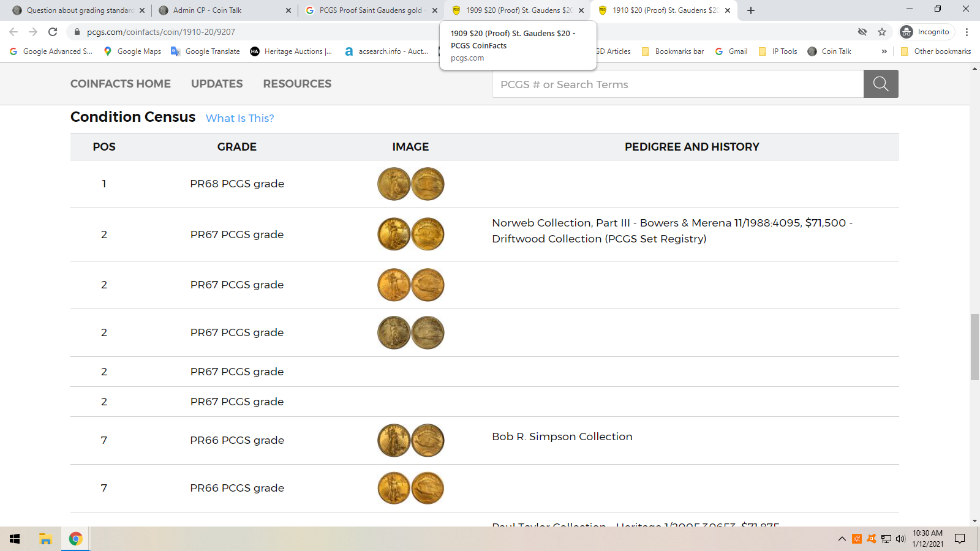Open Windows Start menu
Screen dimensions: 980x551
(x=15, y=539)
